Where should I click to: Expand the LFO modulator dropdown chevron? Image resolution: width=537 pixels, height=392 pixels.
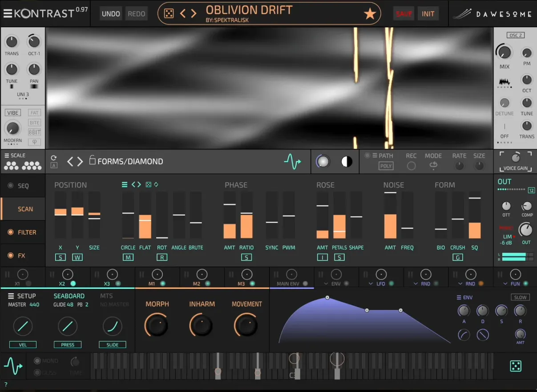(x=371, y=284)
